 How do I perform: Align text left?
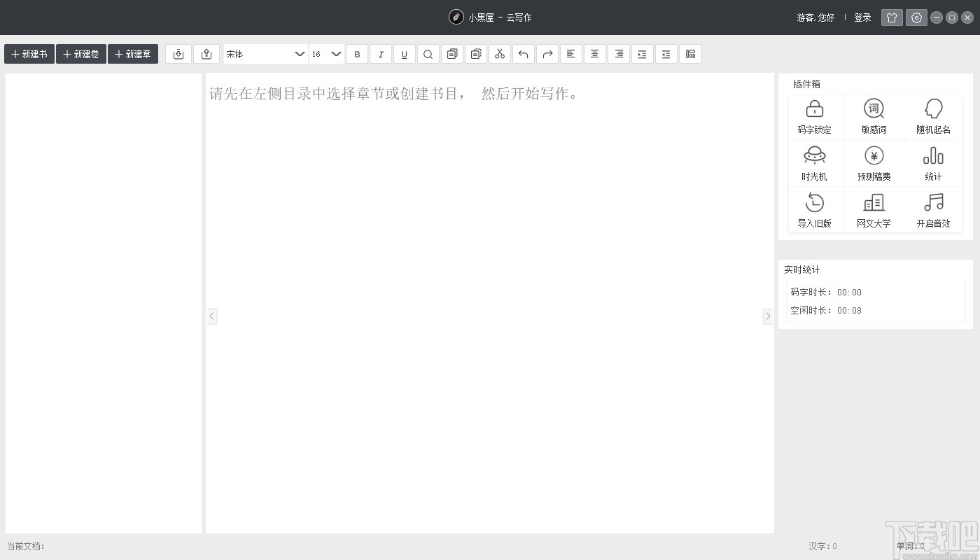click(x=571, y=54)
